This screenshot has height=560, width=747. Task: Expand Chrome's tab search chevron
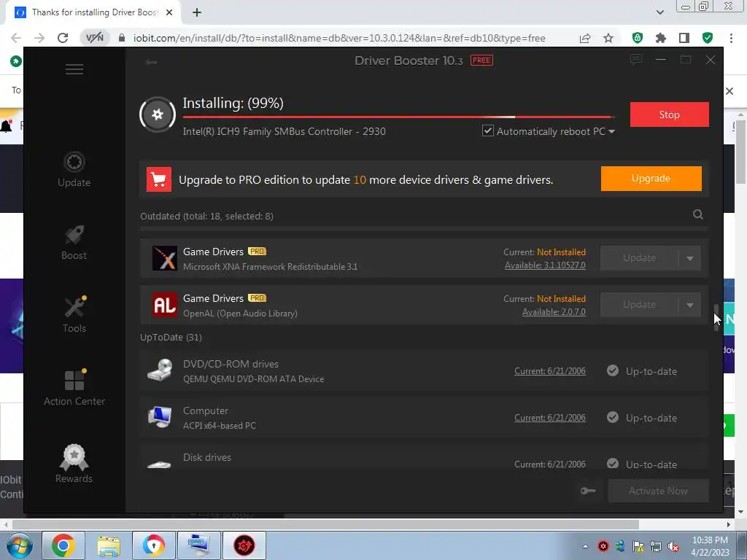659,12
